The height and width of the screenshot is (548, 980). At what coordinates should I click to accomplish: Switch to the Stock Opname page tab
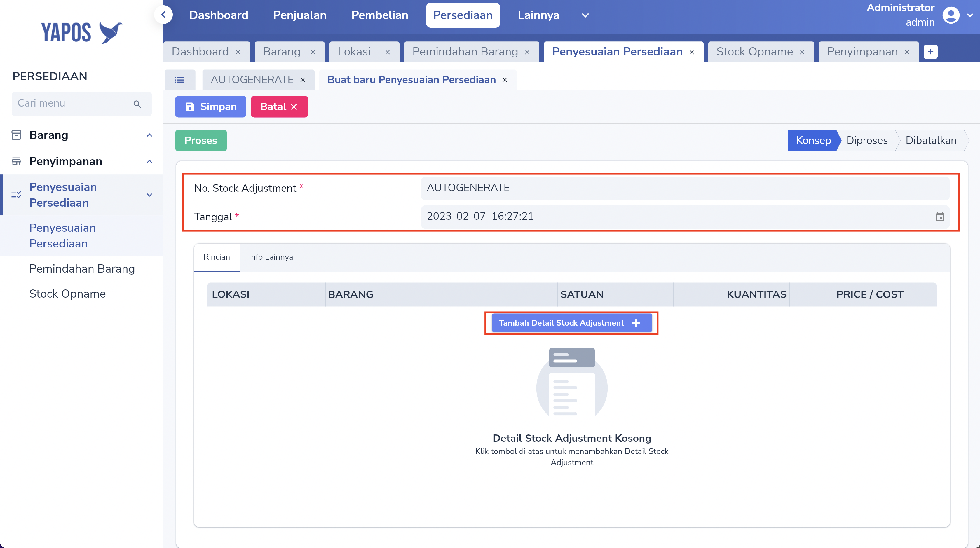coord(755,52)
